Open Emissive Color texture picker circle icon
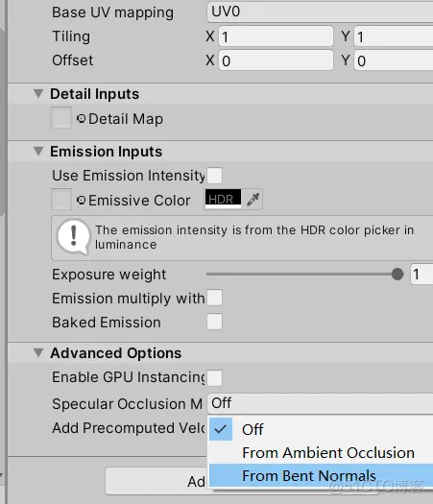Image resolution: width=433 pixels, height=504 pixels. point(82,201)
